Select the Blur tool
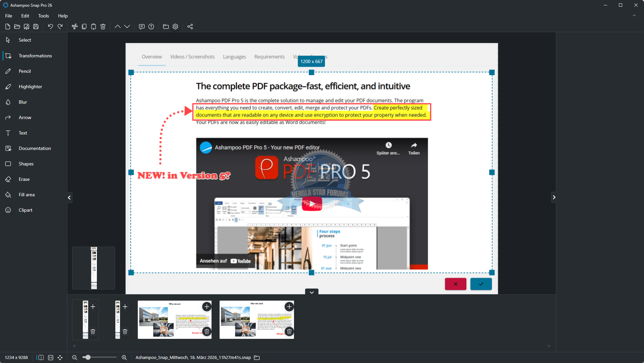Viewport: 644px width, 363px height. pyautogui.click(x=22, y=102)
